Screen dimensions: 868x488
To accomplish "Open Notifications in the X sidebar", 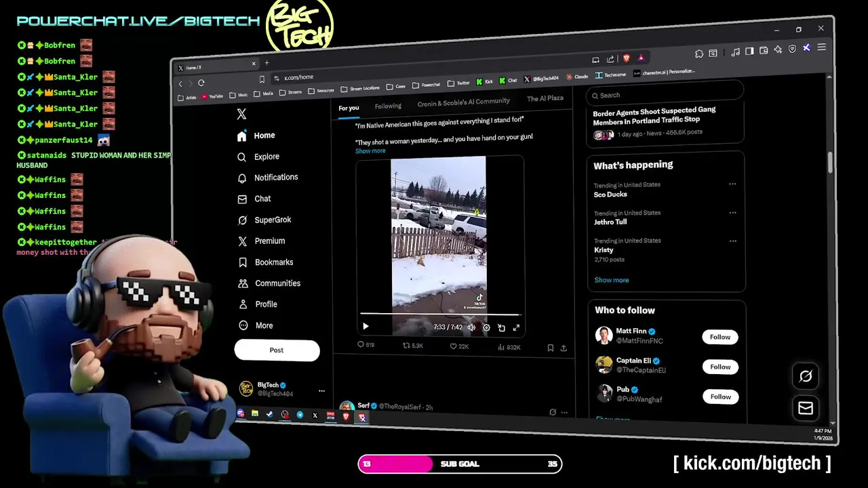I will coord(268,178).
